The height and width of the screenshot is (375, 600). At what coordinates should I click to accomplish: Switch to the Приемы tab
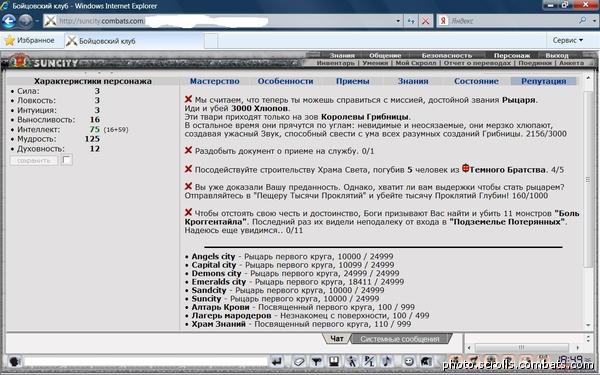[x=352, y=81]
